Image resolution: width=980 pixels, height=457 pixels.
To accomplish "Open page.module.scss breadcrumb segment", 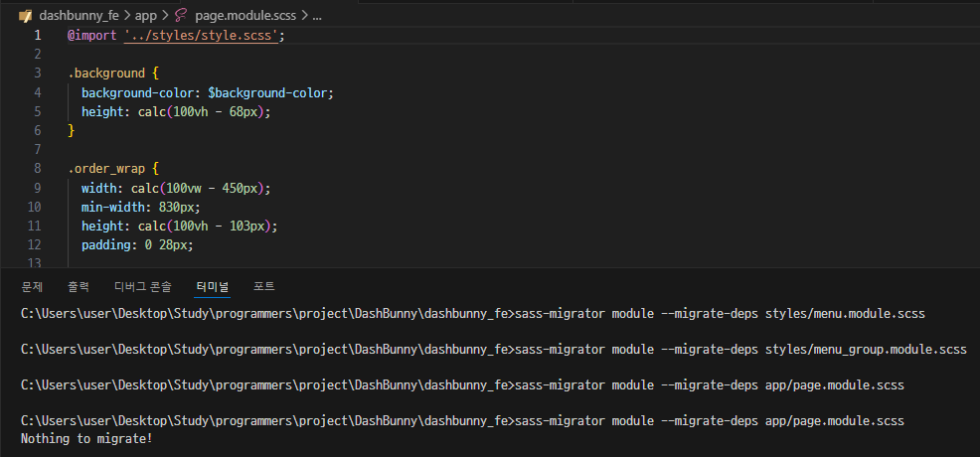I will click(246, 16).
